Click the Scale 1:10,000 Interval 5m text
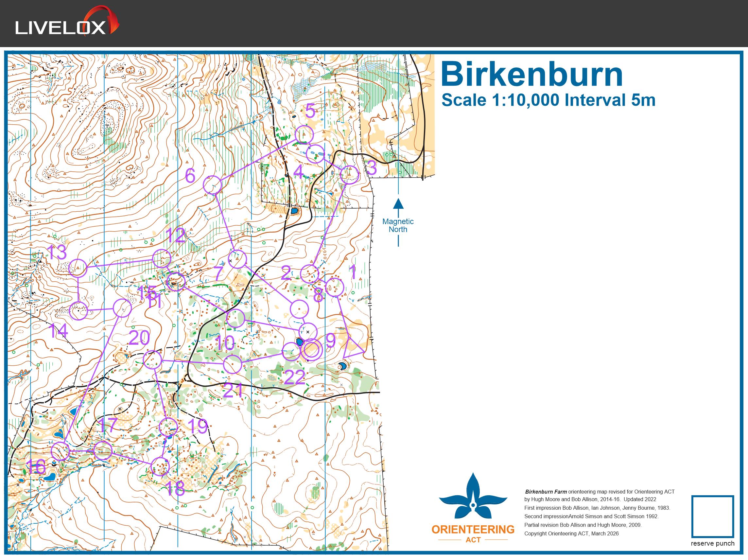The height and width of the screenshot is (560, 748). (548, 100)
